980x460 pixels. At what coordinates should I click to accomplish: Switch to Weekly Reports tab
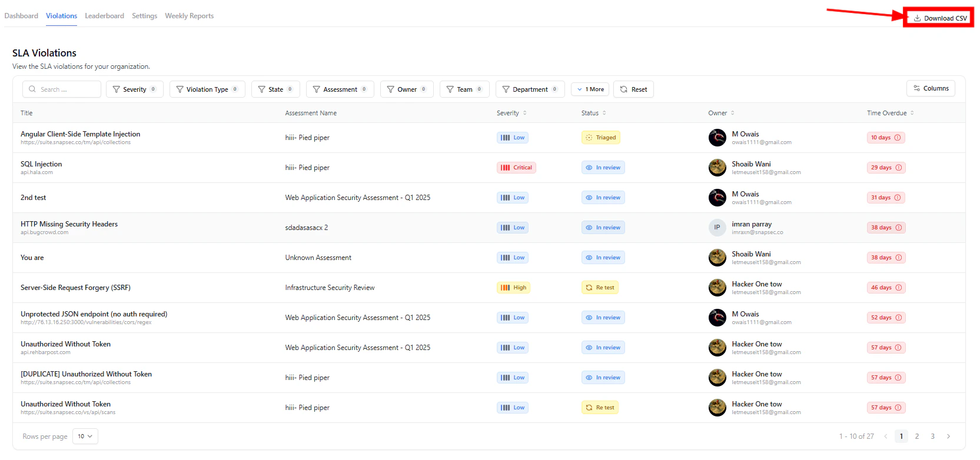tap(189, 16)
